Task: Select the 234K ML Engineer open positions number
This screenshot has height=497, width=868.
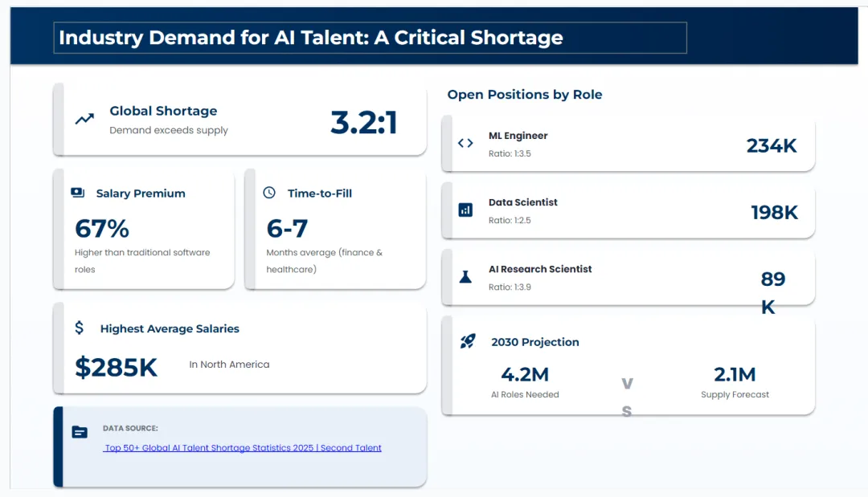Action: [772, 145]
